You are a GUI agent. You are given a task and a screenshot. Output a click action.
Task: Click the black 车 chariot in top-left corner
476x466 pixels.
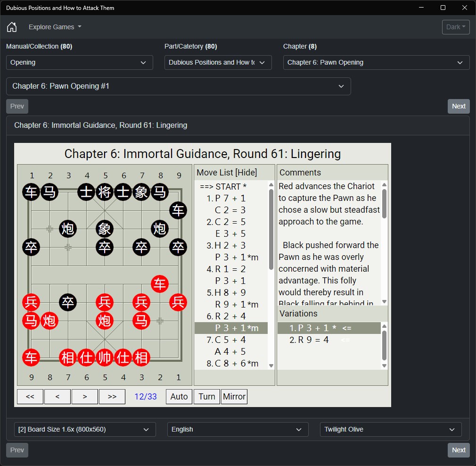pos(31,192)
